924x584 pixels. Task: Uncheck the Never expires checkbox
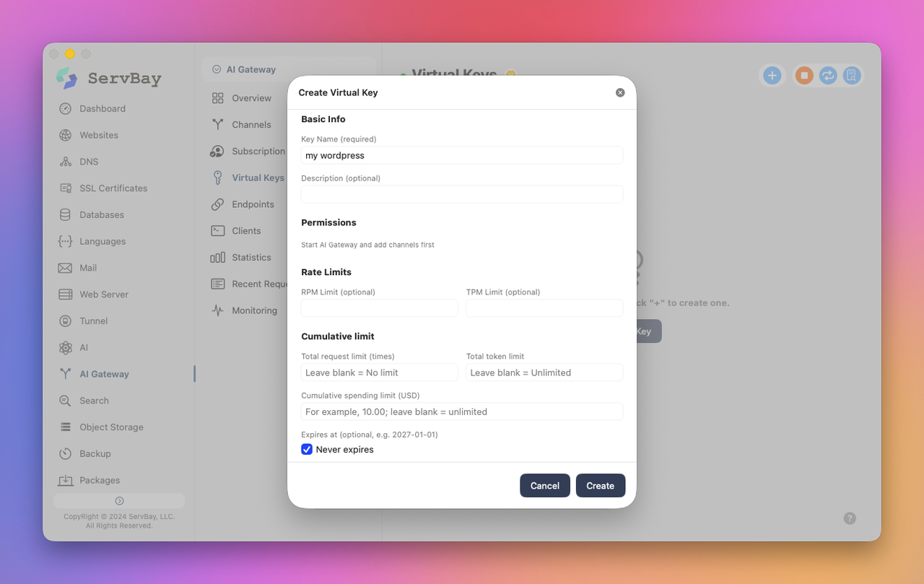pos(307,449)
